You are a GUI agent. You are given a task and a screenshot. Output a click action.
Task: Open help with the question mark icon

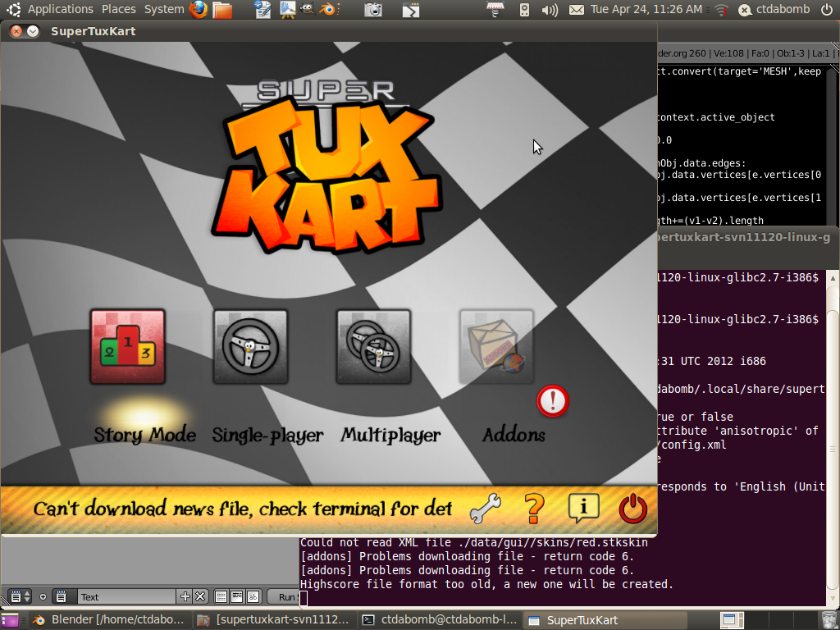[x=534, y=509]
